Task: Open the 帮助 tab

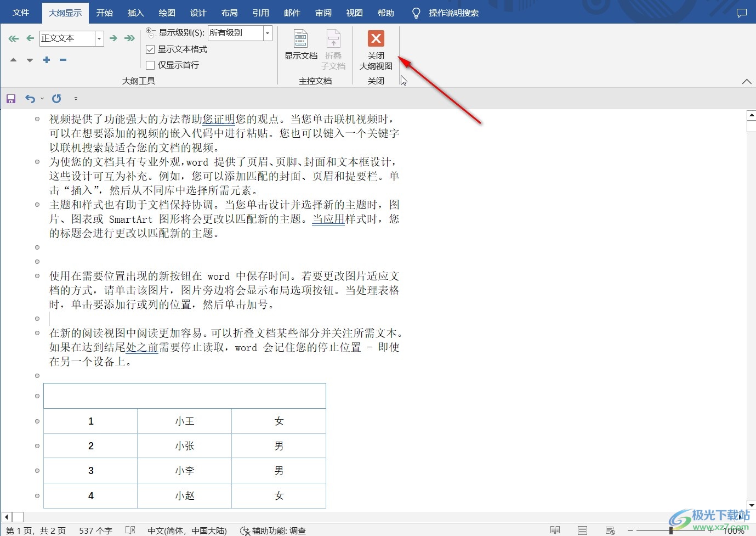Action: coord(386,13)
